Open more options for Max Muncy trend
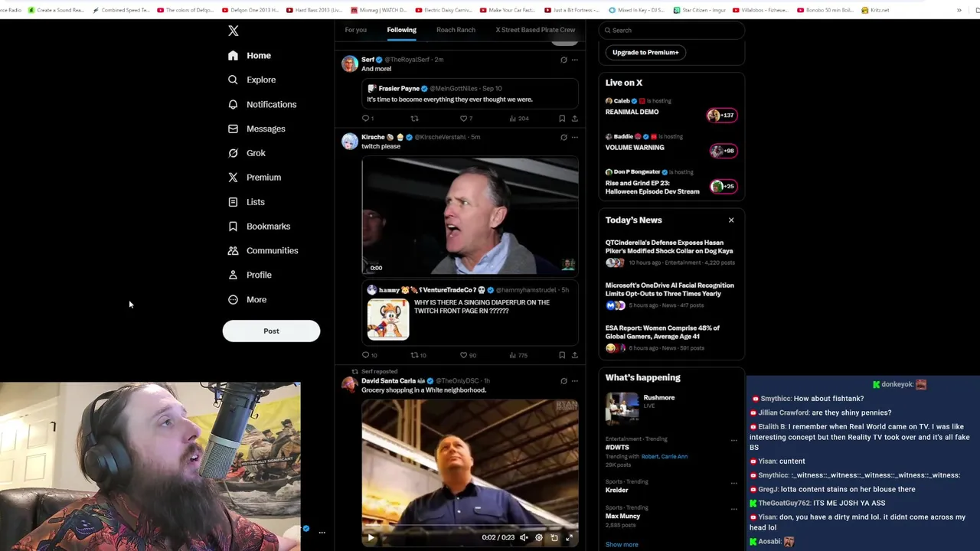This screenshot has width=980, height=551. [x=733, y=509]
